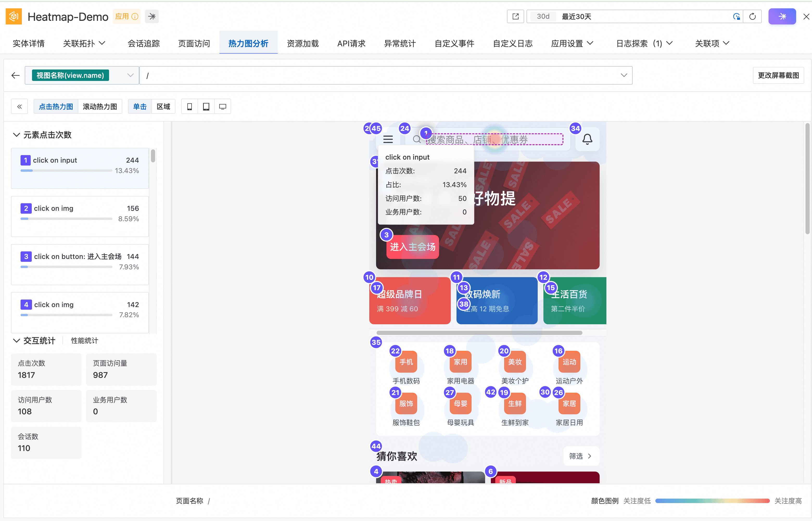Viewport: 812px width, 521px height.
Task: Click the Heatmap-Demo orange app logo icon
Action: tap(14, 16)
